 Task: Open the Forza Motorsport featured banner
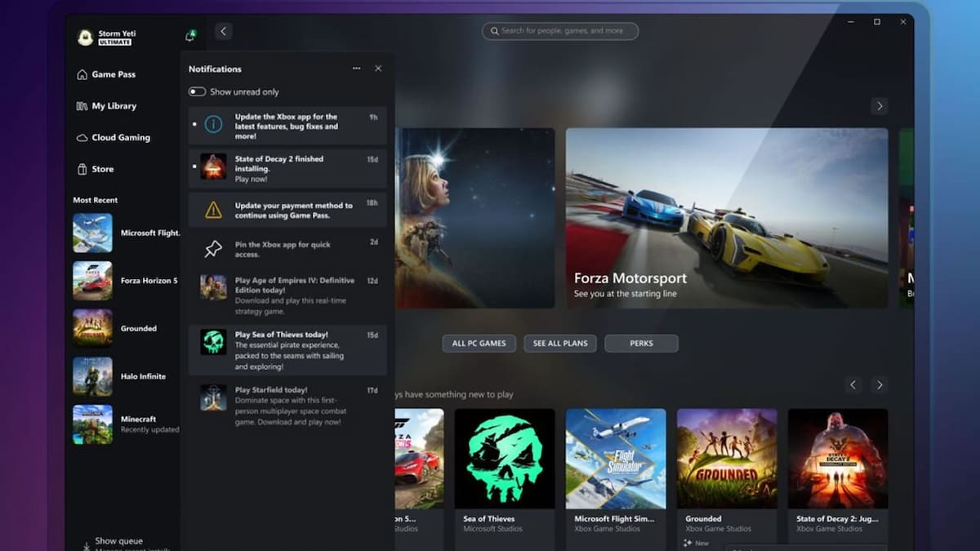(x=727, y=218)
